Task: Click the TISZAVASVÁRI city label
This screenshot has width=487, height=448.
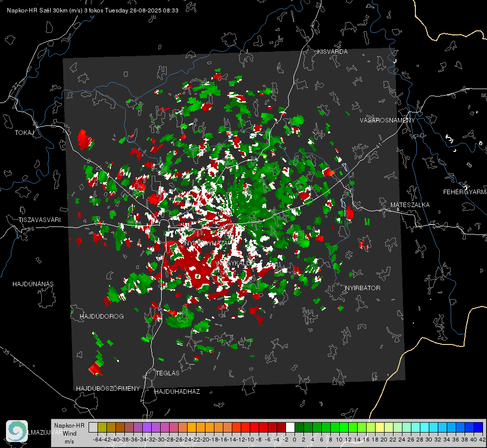Action: click(39, 220)
